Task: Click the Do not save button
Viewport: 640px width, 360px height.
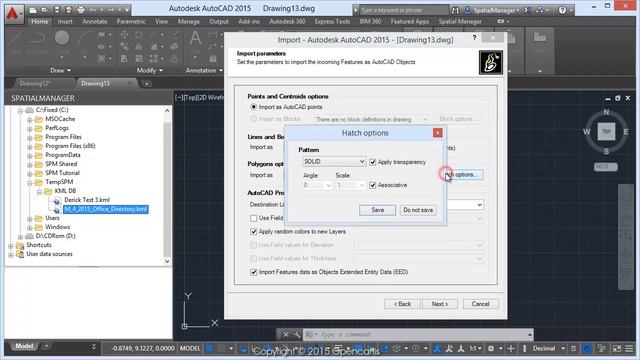Action: point(418,210)
